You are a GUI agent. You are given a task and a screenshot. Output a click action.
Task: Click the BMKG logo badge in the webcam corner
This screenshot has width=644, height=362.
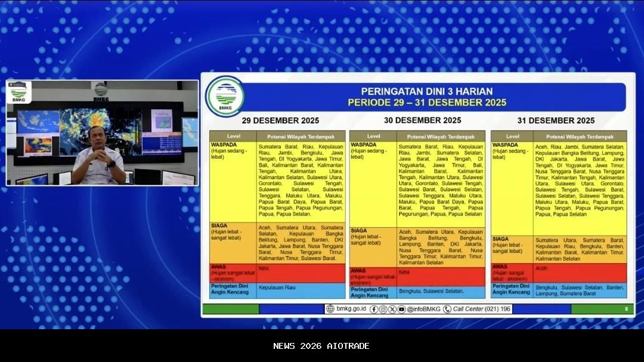point(19,92)
